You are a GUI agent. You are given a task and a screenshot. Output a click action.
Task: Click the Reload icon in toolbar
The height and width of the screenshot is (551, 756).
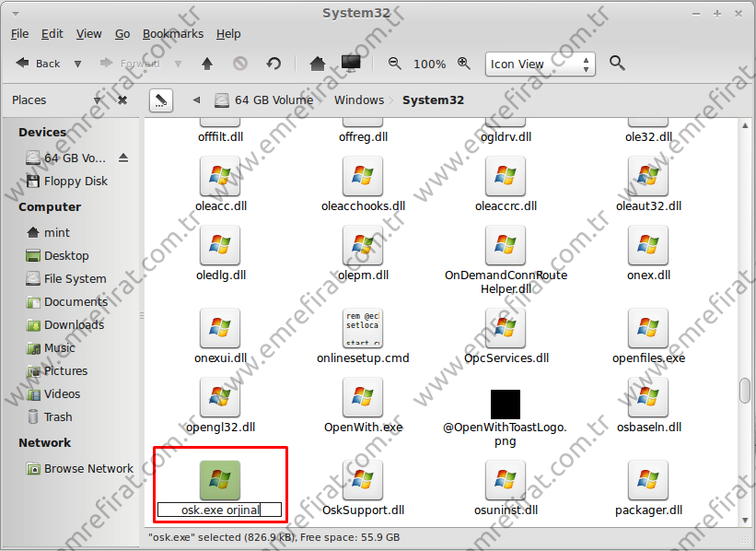[x=273, y=64]
